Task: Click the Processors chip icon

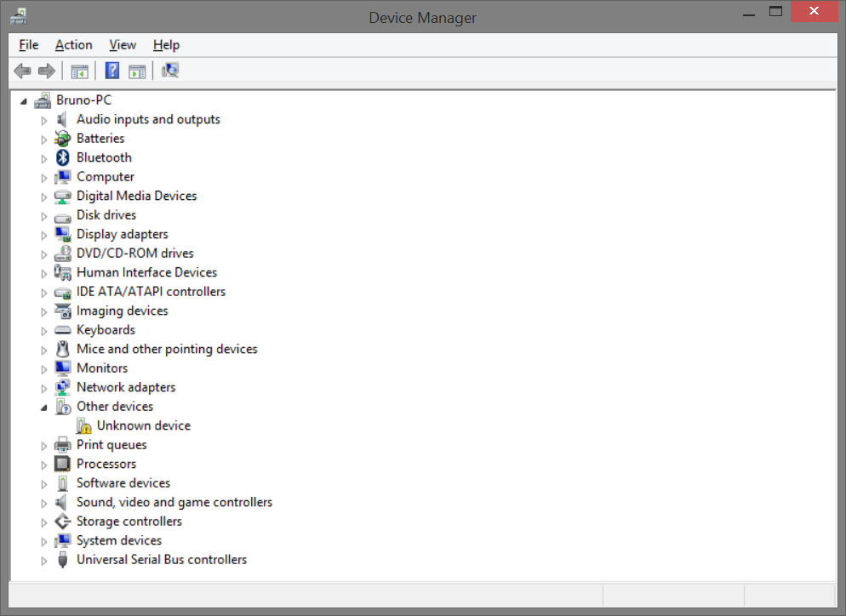Action: [x=63, y=464]
